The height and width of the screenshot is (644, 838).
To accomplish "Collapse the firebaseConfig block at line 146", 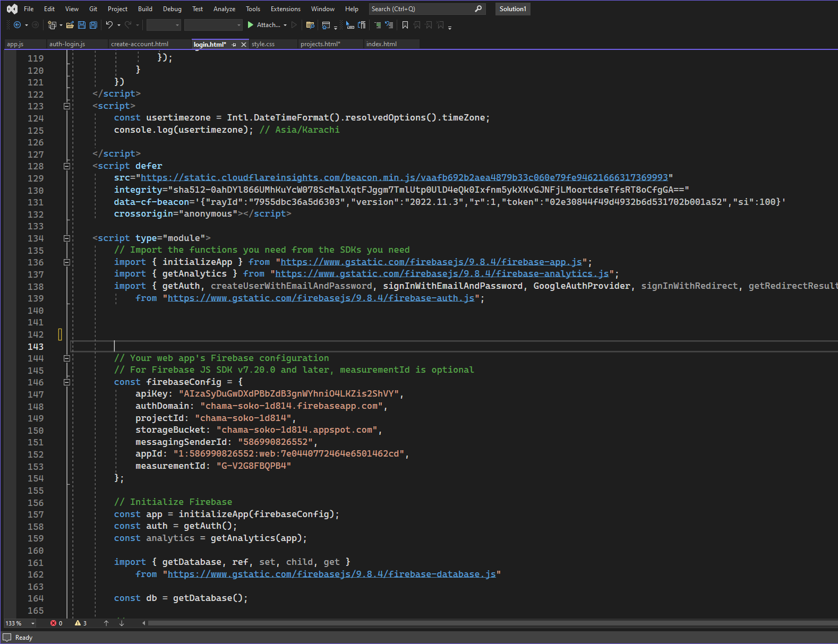I will point(67,382).
